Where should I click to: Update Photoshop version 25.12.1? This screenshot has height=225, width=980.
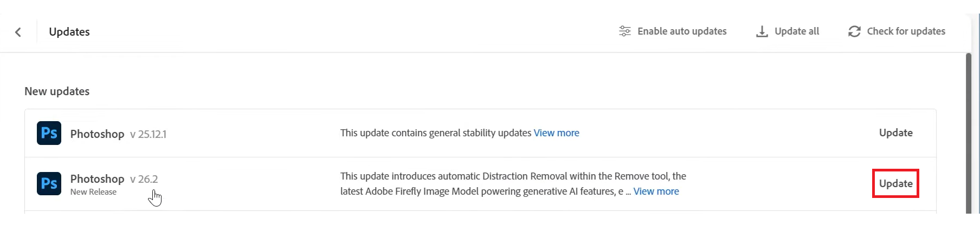coord(895,133)
